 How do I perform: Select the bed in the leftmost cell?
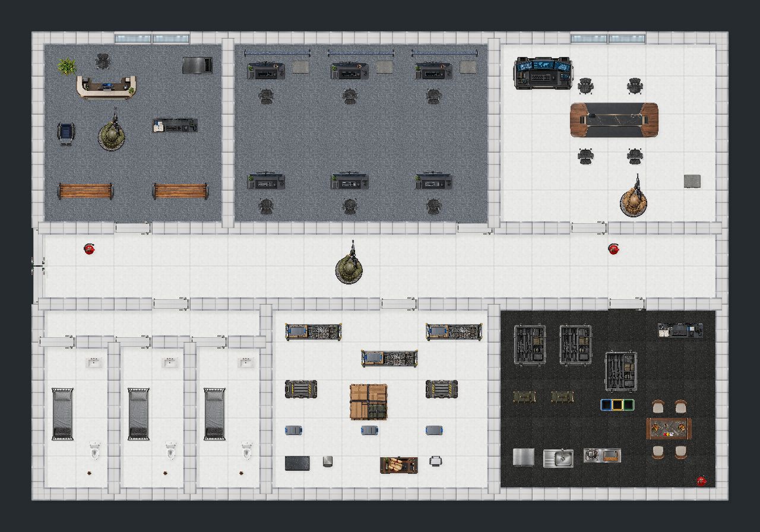pyautogui.click(x=62, y=414)
